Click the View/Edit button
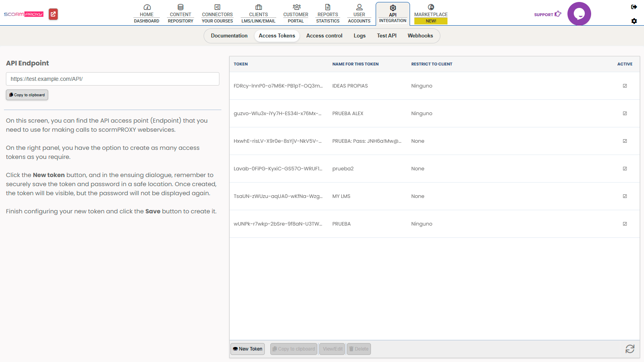 point(332,349)
